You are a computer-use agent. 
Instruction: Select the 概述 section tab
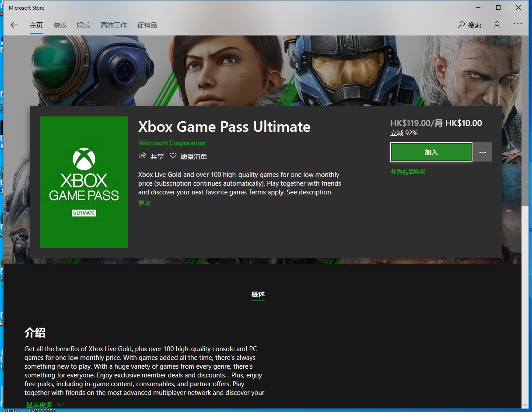click(258, 295)
